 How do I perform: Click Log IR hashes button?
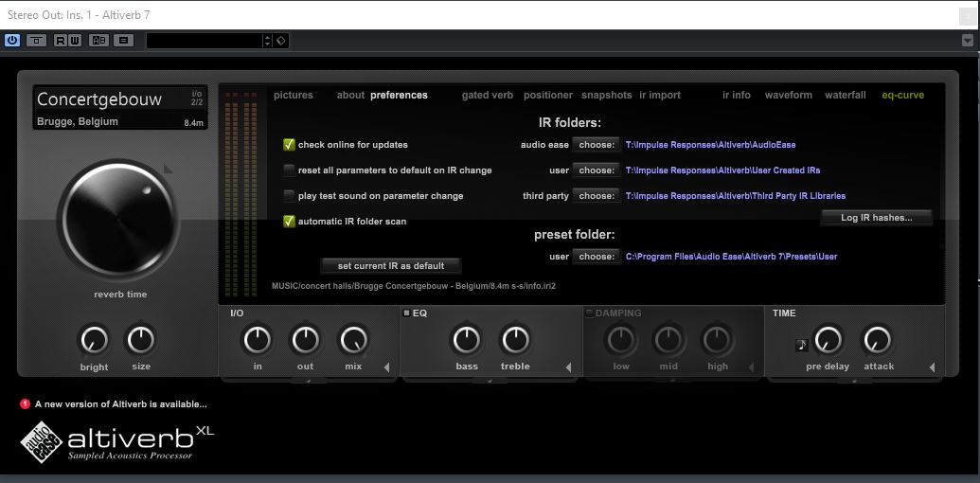coord(876,218)
